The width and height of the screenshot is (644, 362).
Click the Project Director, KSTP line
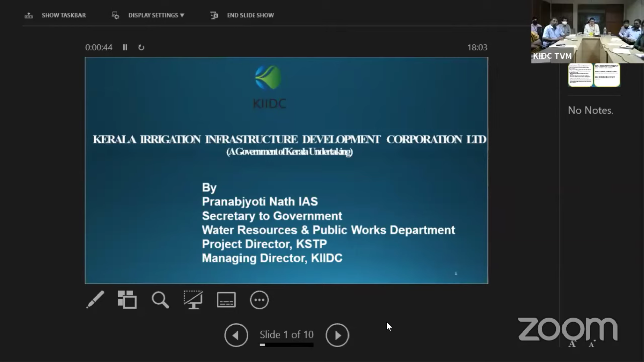pos(264,244)
